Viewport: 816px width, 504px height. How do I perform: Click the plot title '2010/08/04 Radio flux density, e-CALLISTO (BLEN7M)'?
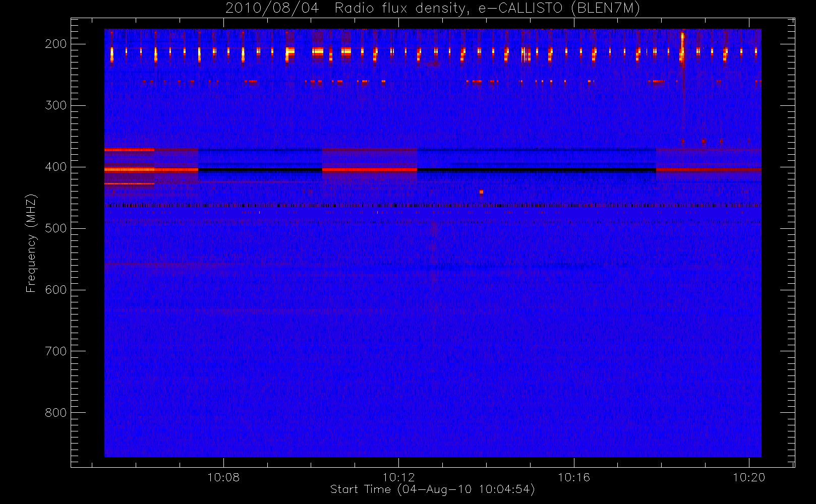click(x=433, y=9)
